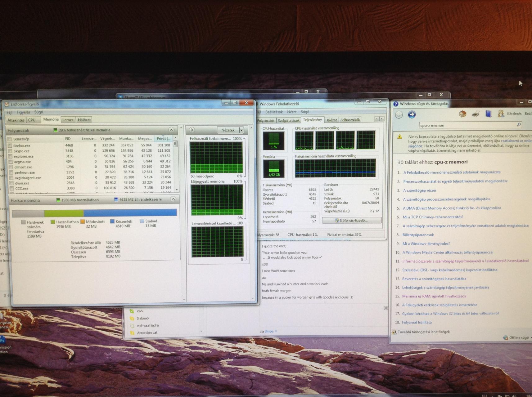Switch to the Lemez tab
The height and width of the screenshot is (397, 532).
pyautogui.click(x=68, y=120)
